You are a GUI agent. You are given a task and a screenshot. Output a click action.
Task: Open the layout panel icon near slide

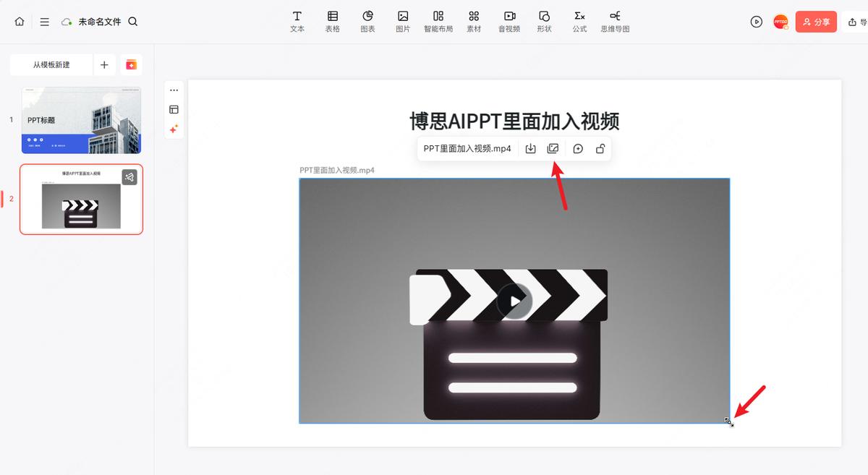[x=174, y=109]
